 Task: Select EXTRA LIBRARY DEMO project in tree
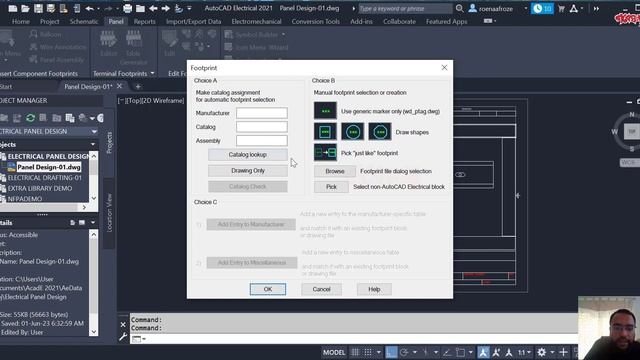point(40,188)
